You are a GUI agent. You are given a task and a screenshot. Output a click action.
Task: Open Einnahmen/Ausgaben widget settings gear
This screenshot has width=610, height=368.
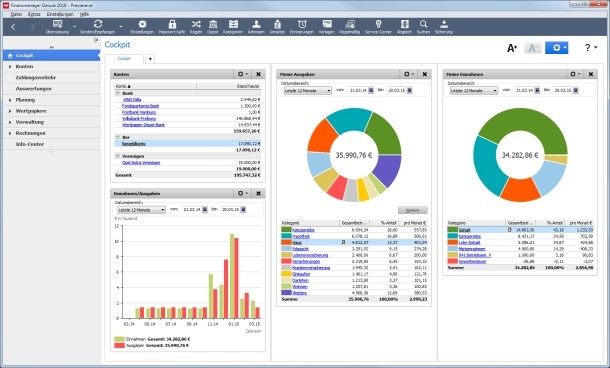(x=243, y=193)
